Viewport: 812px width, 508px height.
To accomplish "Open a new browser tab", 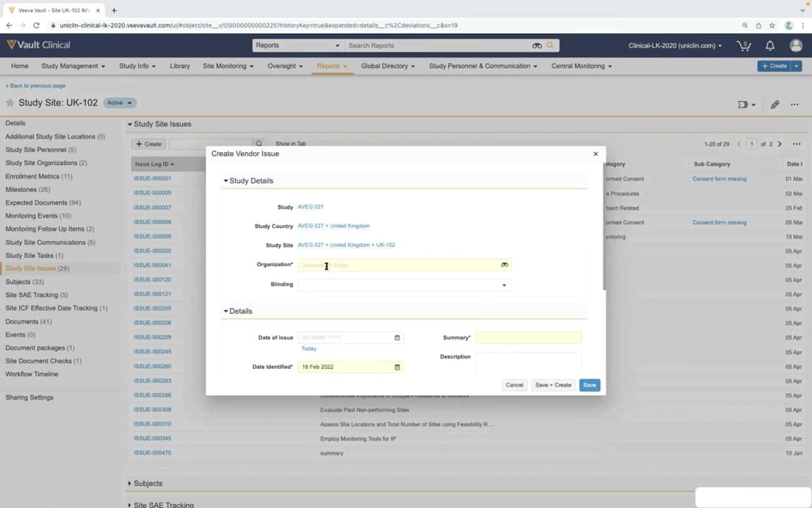I will (x=114, y=10).
